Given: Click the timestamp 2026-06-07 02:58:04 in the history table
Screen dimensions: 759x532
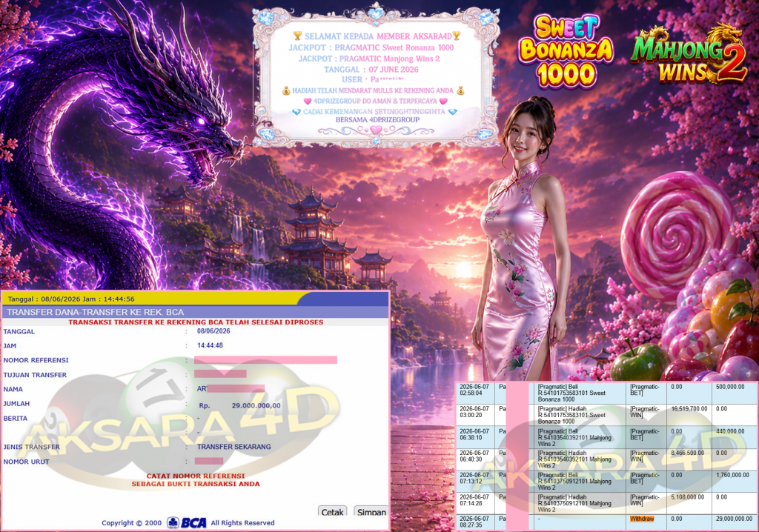Looking at the screenshot, I should 475,390.
